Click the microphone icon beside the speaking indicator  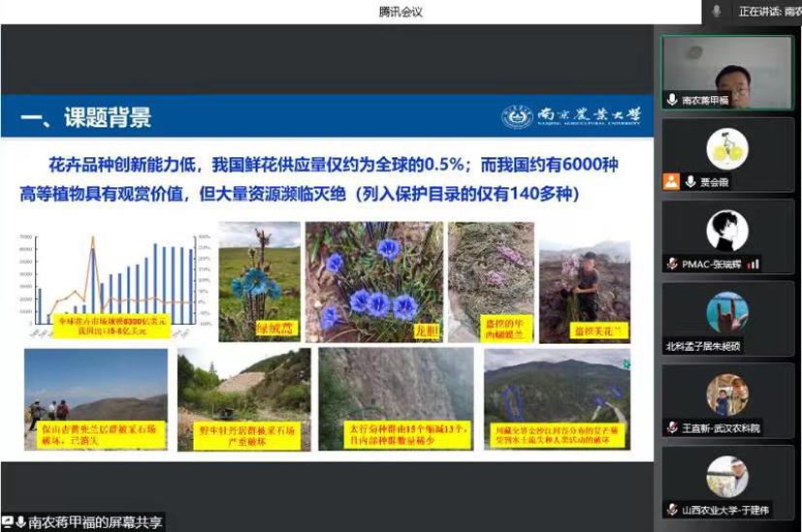tap(717, 11)
